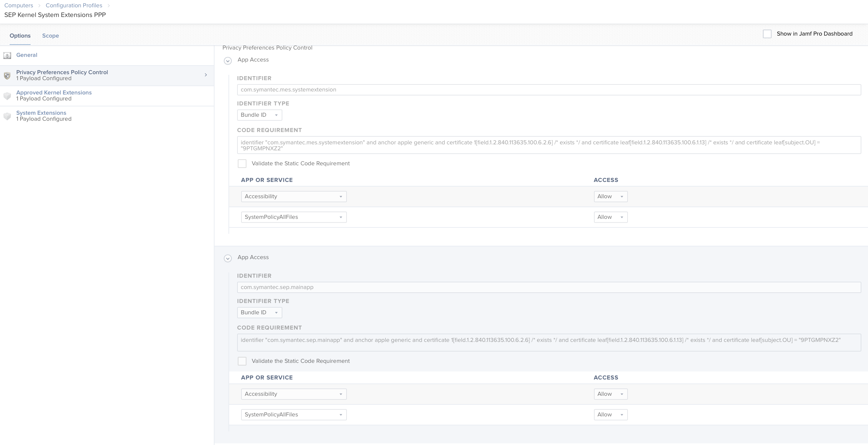Click the chevron arrow on Privacy Preferences row
The height and width of the screenshot is (445, 868).
point(206,75)
